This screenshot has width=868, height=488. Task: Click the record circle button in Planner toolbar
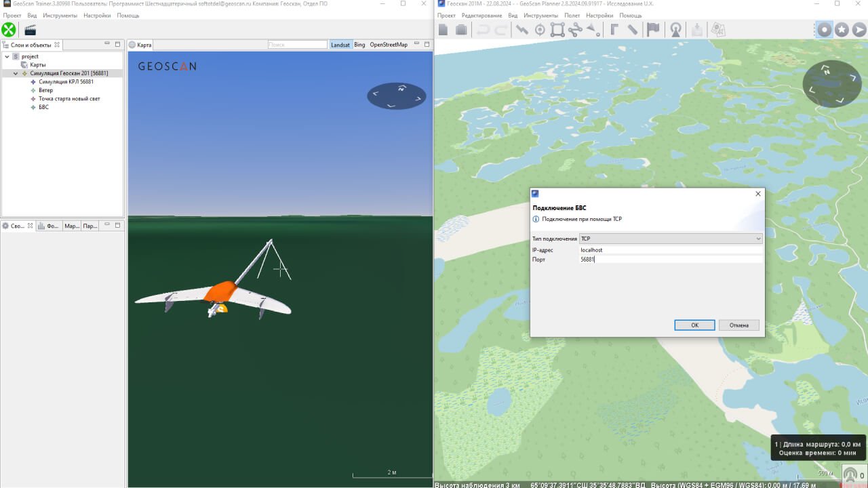click(825, 29)
